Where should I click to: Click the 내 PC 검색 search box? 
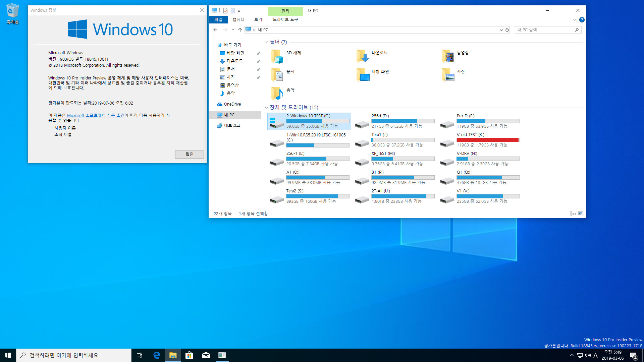pyautogui.click(x=547, y=30)
